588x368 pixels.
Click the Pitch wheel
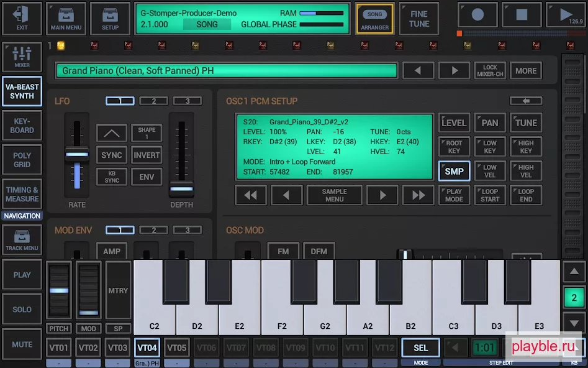[x=59, y=290]
